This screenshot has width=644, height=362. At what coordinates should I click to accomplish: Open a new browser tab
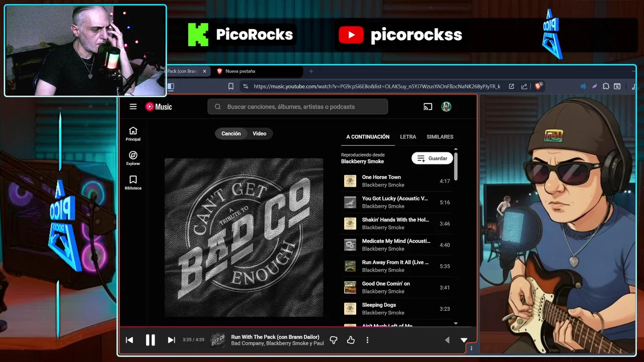click(311, 71)
